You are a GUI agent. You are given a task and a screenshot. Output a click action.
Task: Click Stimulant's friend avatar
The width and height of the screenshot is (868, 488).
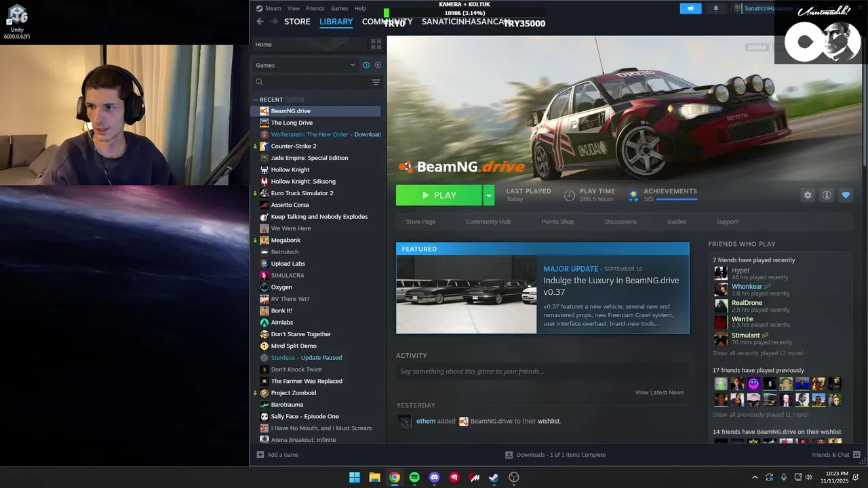point(720,338)
